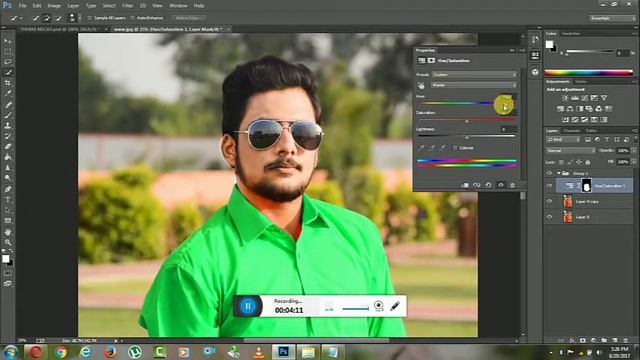This screenshot has height=360, width=640.
Task: Switch to the Styles tab
Action: click(x=581, y=82)
